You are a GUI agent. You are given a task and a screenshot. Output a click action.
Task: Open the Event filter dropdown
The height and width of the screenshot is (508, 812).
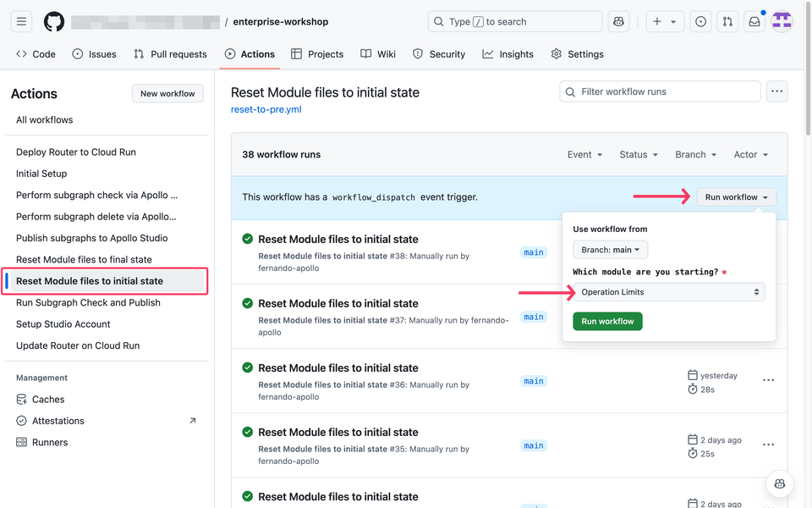tap(584, 154)
